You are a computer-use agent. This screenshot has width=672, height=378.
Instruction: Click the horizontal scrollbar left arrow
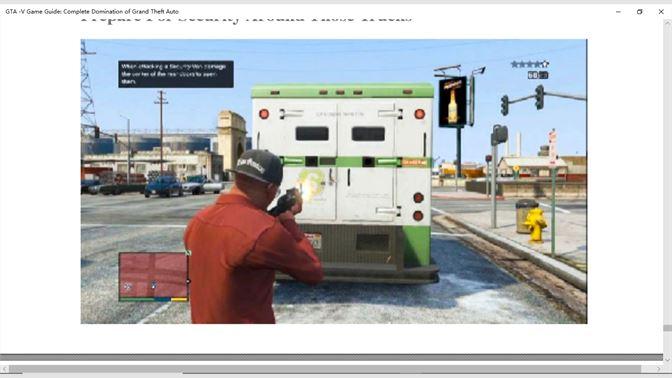4,369
